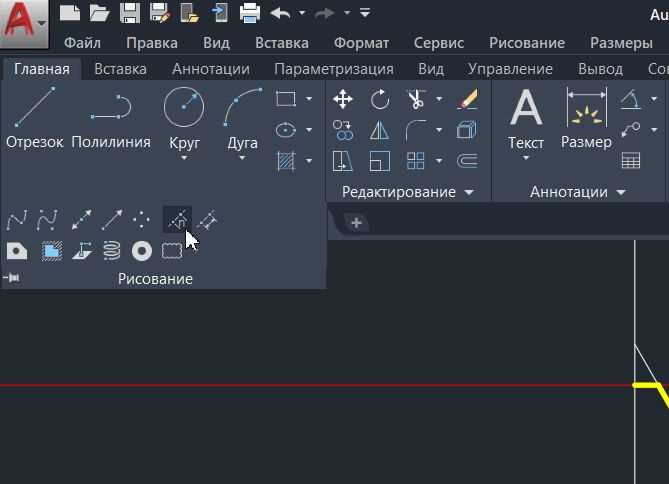Open the hatch tool dropdown arrow
The height and width of the screenshot is (484, 669).
(x=308, y=161)
